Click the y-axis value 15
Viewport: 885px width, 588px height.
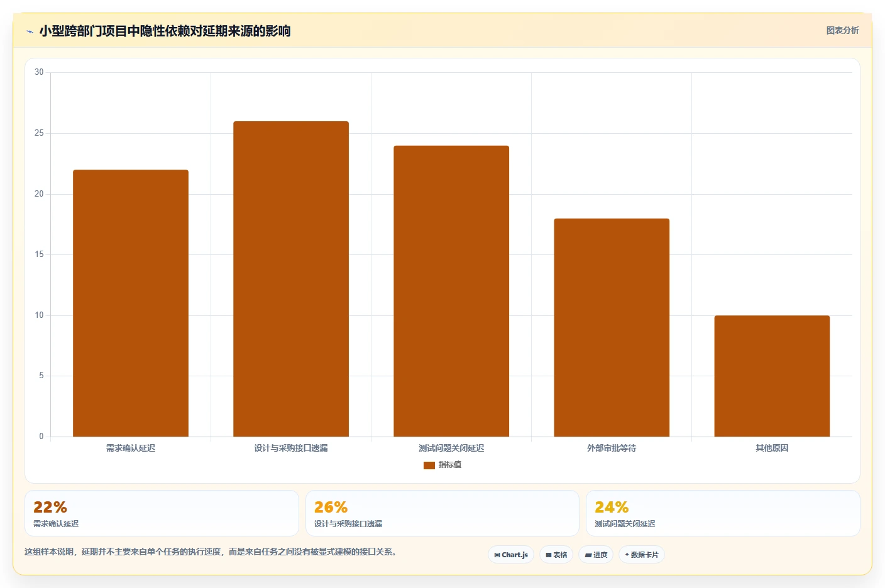[39, 254]
